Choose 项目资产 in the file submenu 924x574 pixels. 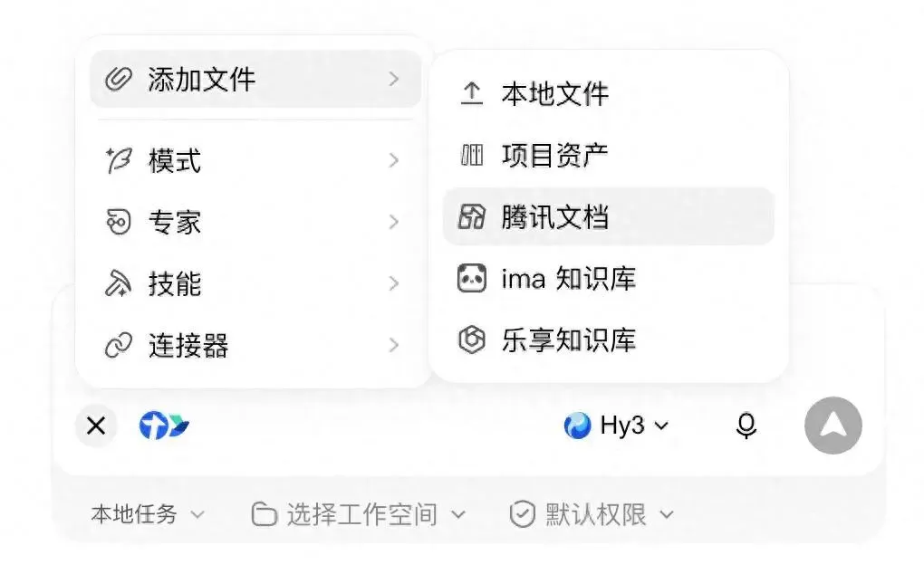tap(608, 156)
